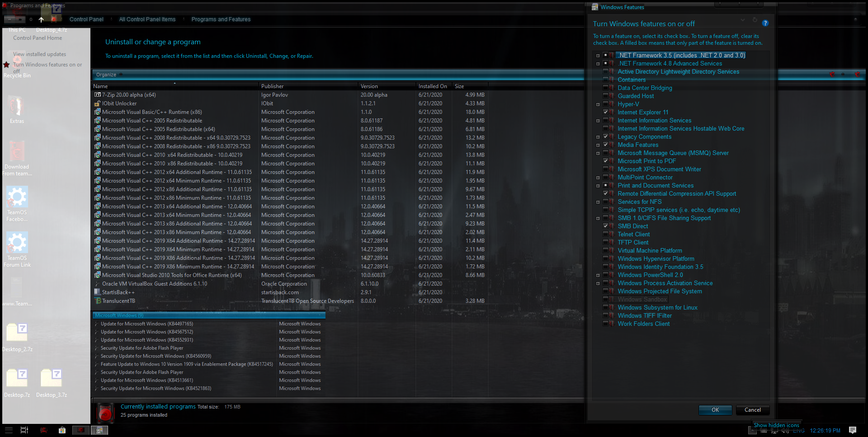Expand the .NET Framework 3.5 tree node
The width and height of the screenshot is (868, 437).
(598, 56)
